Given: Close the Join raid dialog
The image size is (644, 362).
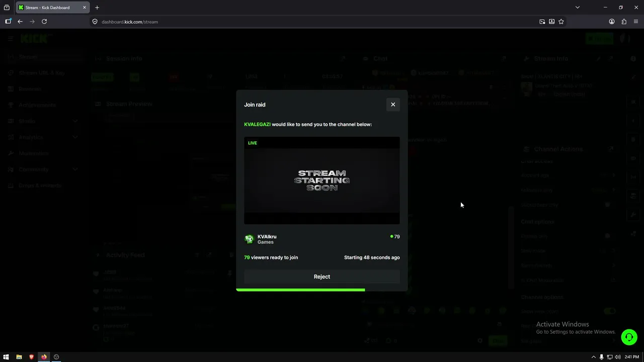Looking at the screenshot, I should (x=393, y=105).
